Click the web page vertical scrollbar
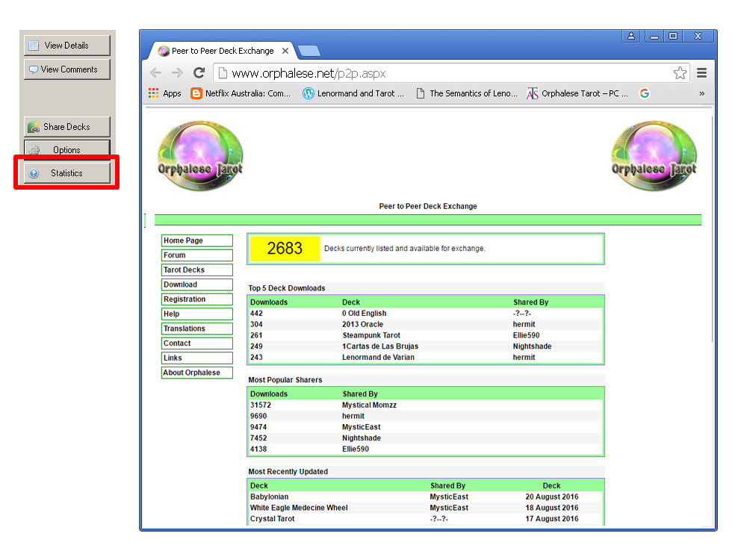This screenshot has height=560, width=747. [712, 228]
